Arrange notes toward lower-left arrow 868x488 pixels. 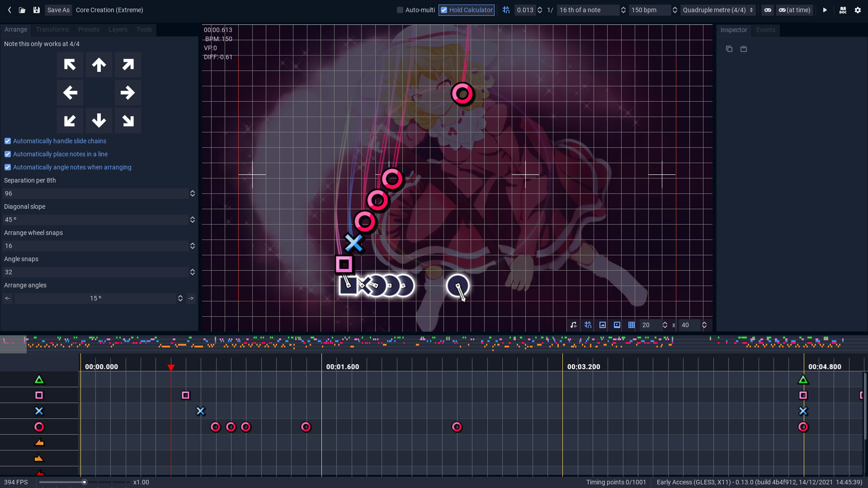70,121
